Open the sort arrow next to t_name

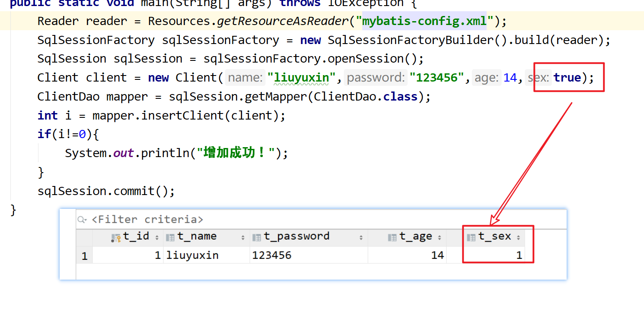point(242,236)
